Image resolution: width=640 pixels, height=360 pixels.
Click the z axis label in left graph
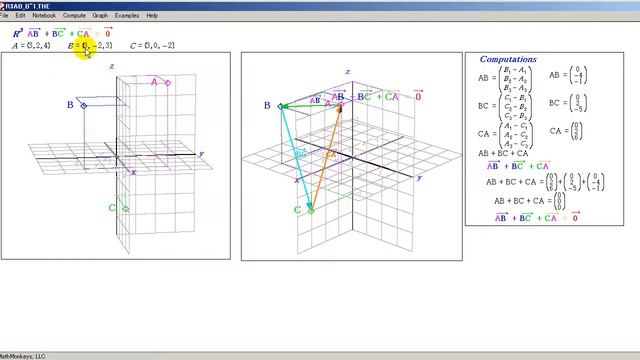pos(111,66)
